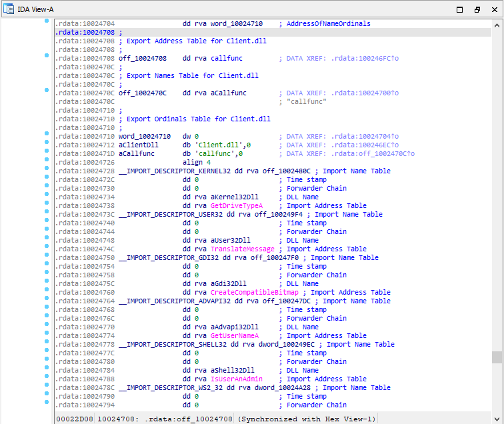Click the 'Export Address Table for Client.dll' comment
Viewport: 504px width, 424px height.
coord(197,41)
